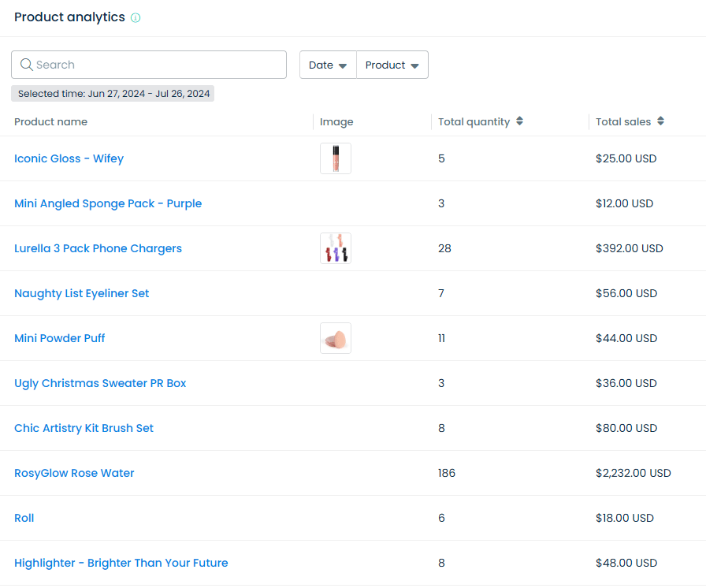Click the search magnifier icon

click(27, 65)
